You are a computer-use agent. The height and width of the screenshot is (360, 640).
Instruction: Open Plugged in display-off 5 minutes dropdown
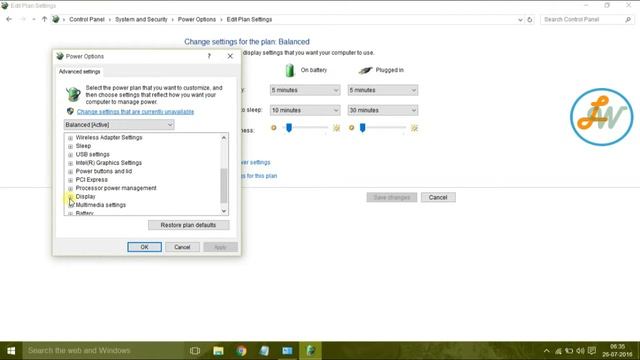click(x=382, y=90)
